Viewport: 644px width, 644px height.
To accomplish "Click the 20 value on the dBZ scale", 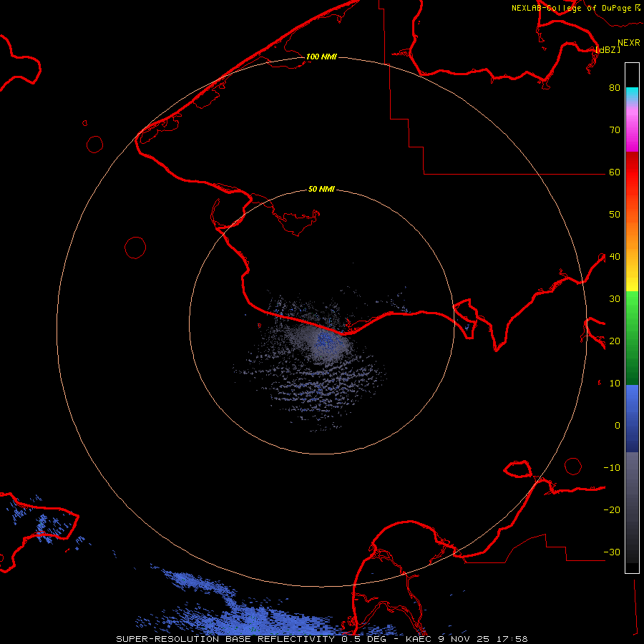I will click(615, 341).
